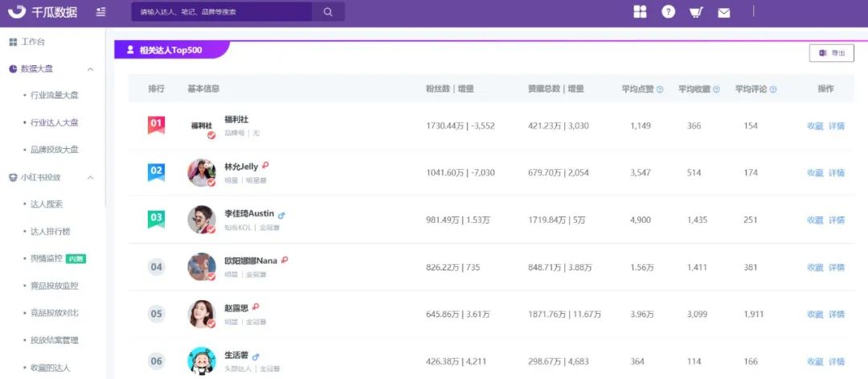Click the search magnifier button
The height and width of the screenshot is (379, 868).
328,11
